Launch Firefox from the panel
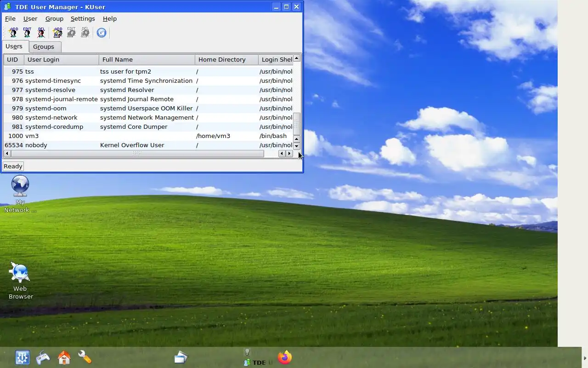 (x=285, y=357)
